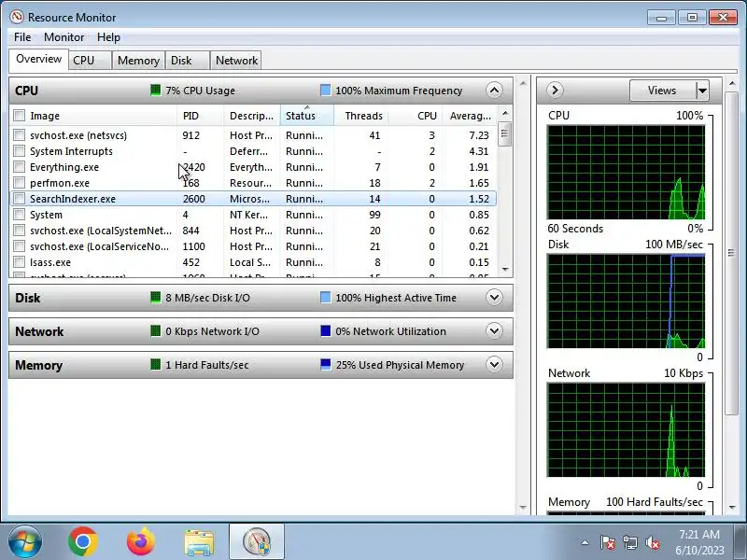Viewport: 747px width, 560px height.
Task: Click the muted volume tray icon
Action: click(x=652, y=542)
